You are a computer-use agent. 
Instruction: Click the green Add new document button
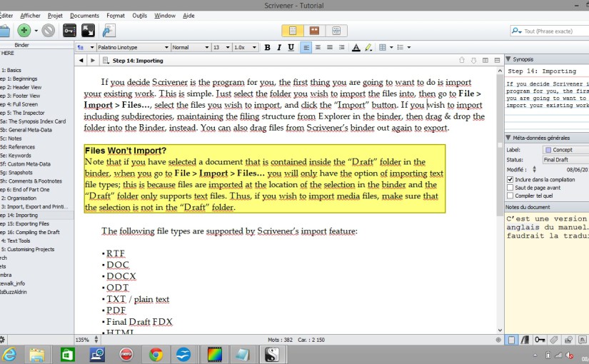coord(24,31)
